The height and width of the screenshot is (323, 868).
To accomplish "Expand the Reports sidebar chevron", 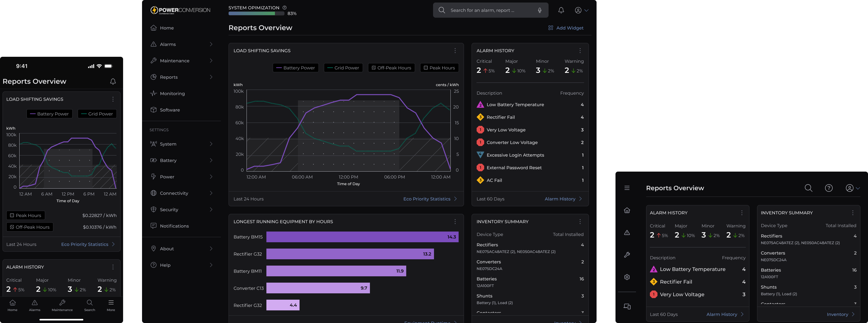I will [211, 77].
